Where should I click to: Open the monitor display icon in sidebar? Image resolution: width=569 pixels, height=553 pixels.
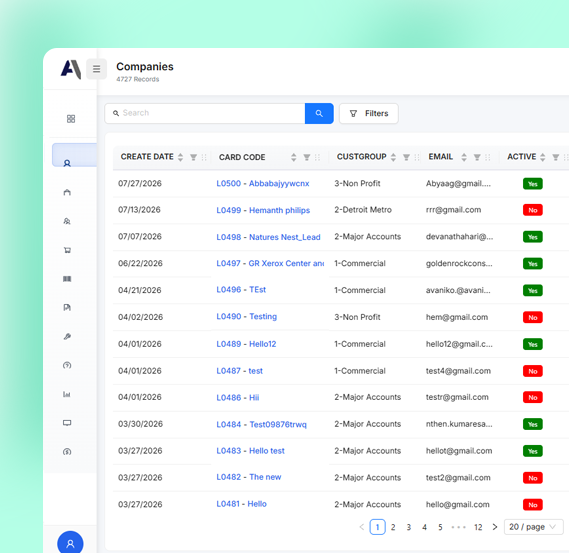(67, 423)
